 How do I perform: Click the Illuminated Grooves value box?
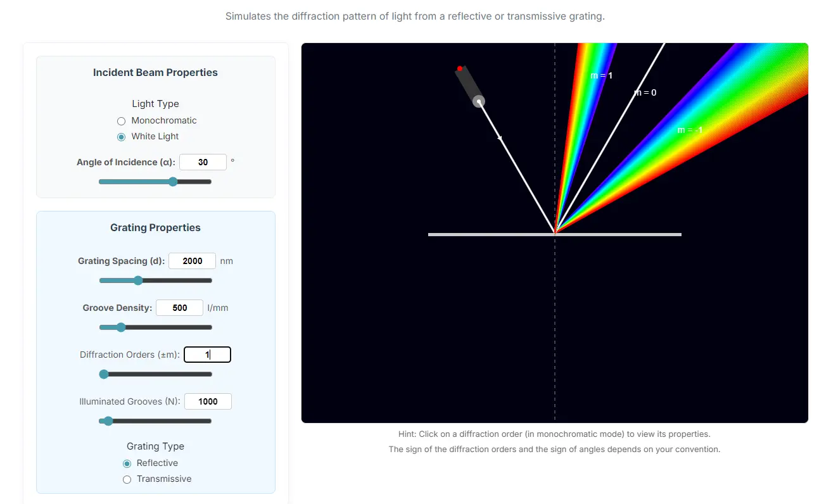pyautogui.click(x=208, y=401)
